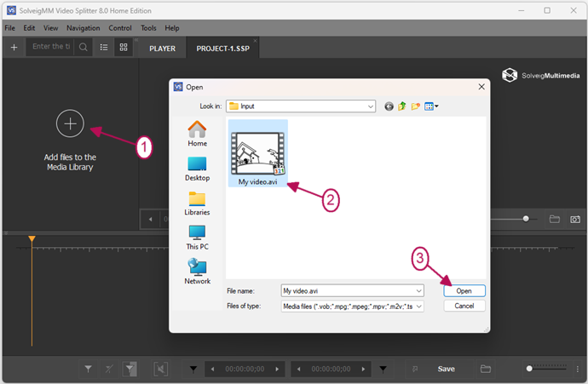Screen dimensions: 588x384
Task: Open the Tools menu
Action: (148, 28)
